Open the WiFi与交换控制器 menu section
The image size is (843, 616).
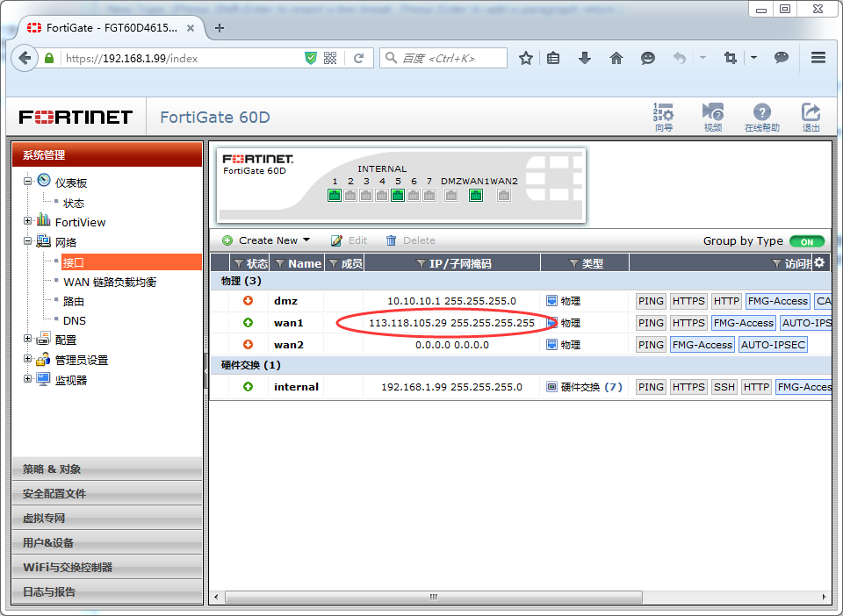click(x=107, y=567)
